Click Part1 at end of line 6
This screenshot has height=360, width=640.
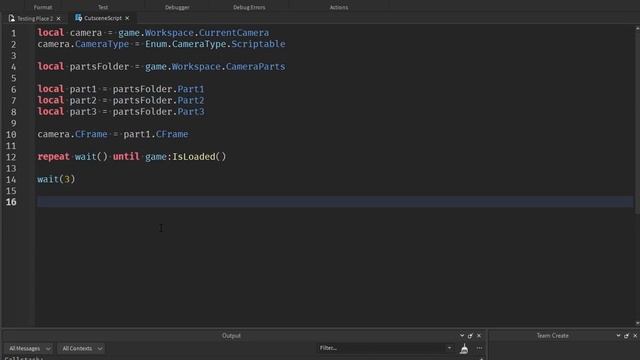(x=191, y=89)
